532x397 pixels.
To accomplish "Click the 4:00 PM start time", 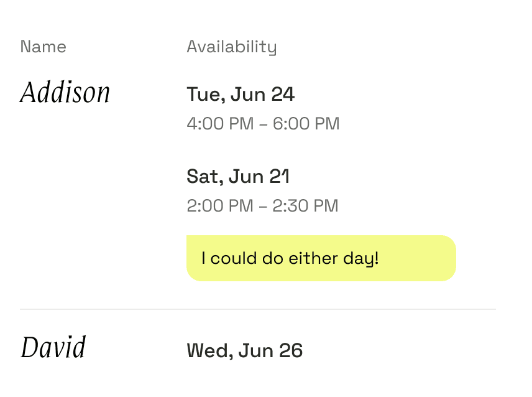I will 220,124.
